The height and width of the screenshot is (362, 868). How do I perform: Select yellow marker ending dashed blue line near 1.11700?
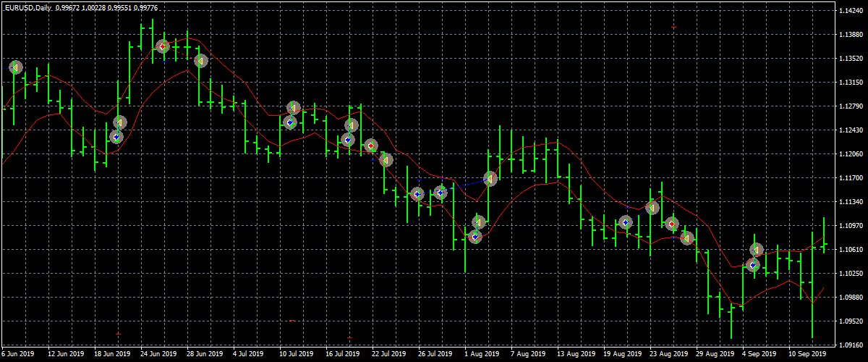point(490,178)
